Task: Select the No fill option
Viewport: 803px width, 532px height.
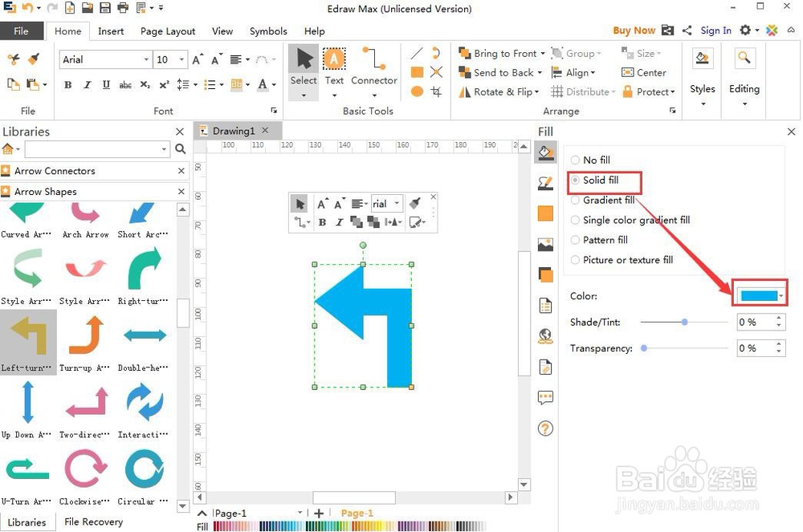Action: (590, 160)
